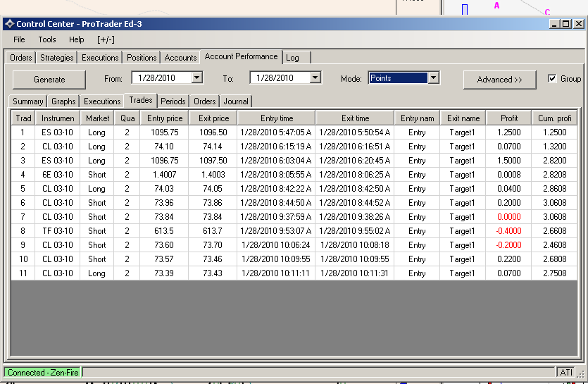Open the Orders sub-tab under Account Performance
Viewport: 588px width, 384px height.
(204, 101)
